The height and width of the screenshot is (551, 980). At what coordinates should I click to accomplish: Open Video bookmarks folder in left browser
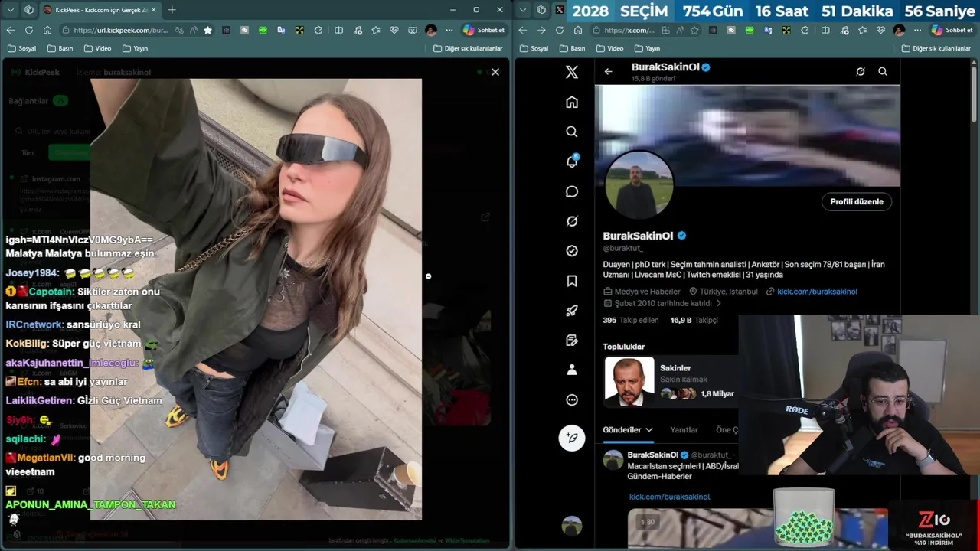[x=97, y=48]
